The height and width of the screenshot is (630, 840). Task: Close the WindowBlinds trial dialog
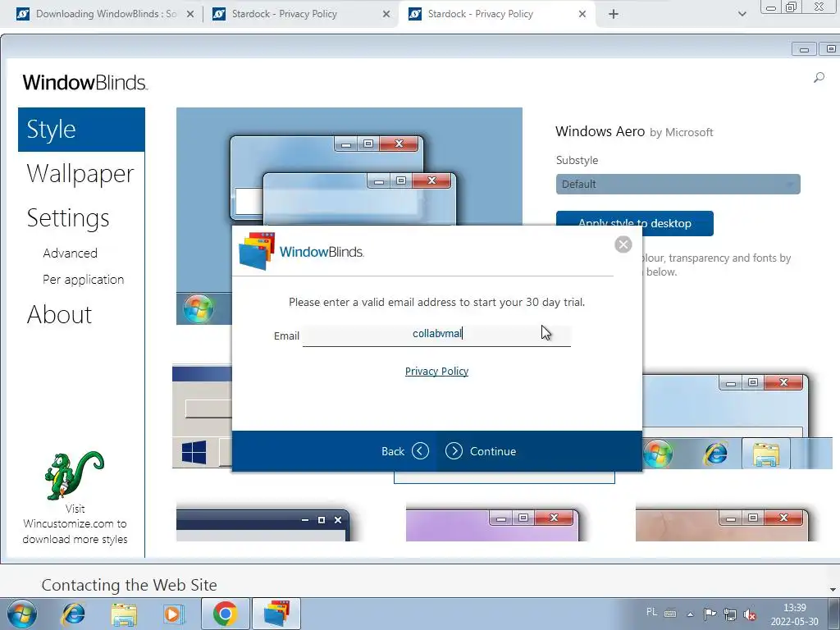[x=623, y=244]
